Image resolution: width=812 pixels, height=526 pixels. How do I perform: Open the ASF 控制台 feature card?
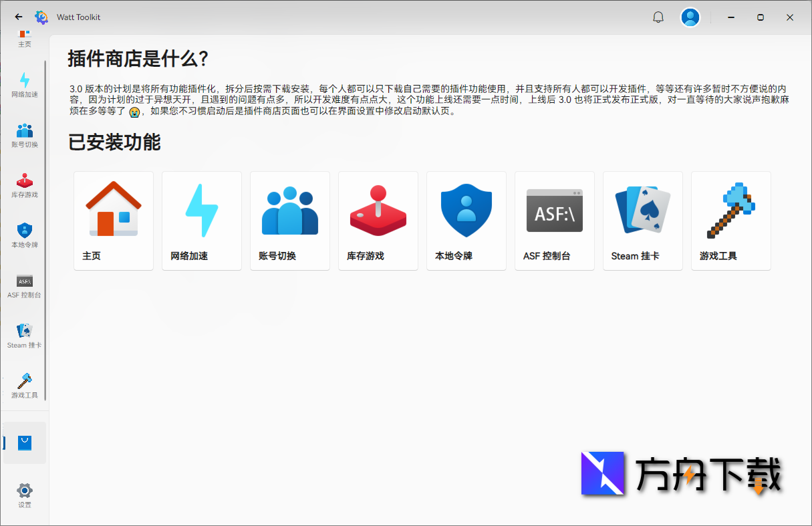pyautogui.click(x=554, y=221)
